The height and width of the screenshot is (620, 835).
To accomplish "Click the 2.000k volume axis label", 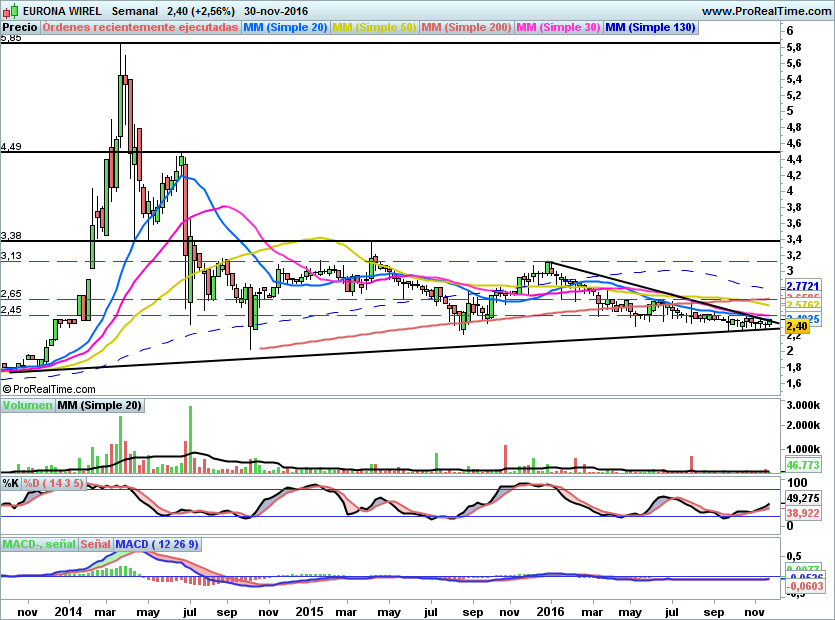I will click(x=803, y=425).
